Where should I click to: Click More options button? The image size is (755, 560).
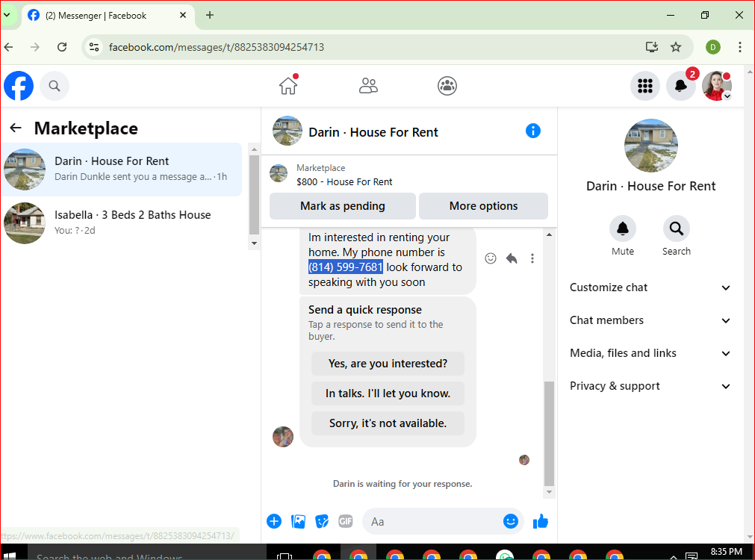[x=483, y=205]
